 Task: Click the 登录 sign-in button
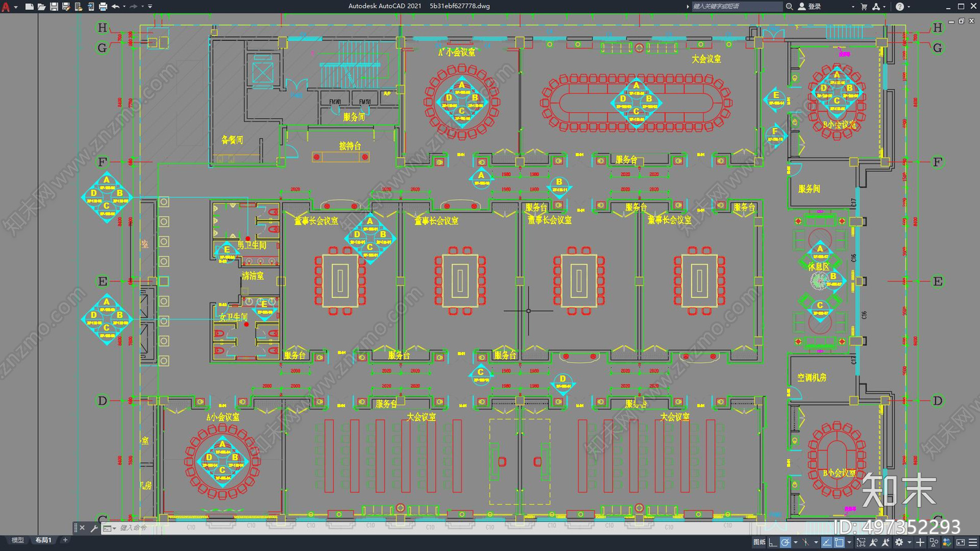[810, 7]
